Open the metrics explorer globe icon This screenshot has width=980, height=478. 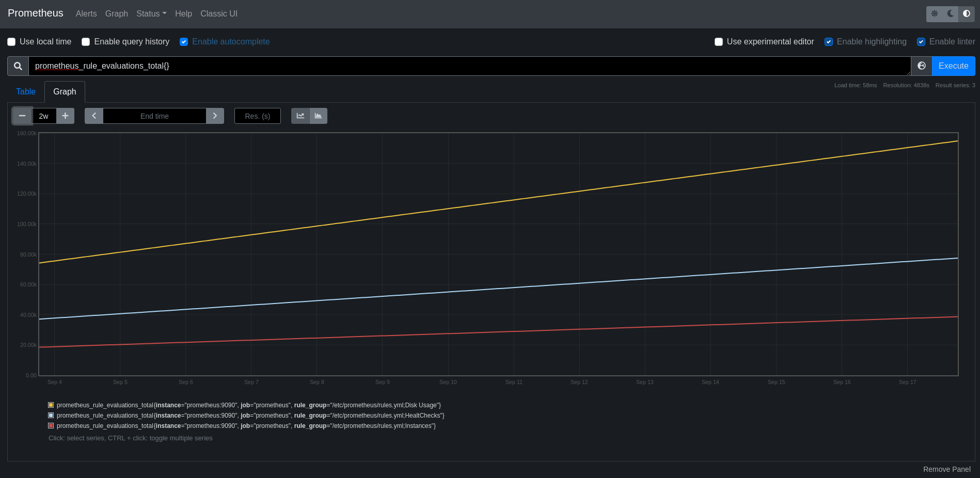click(x=922, y=66)
